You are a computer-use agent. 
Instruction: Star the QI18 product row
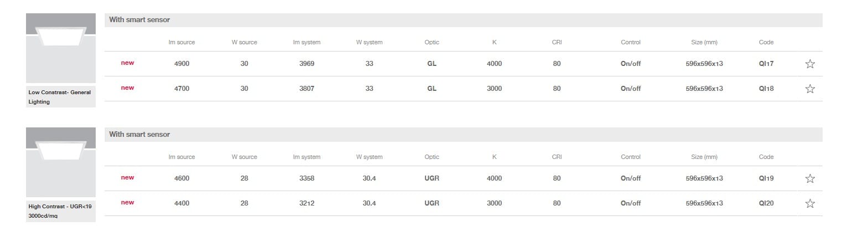[x=810, y=89]
